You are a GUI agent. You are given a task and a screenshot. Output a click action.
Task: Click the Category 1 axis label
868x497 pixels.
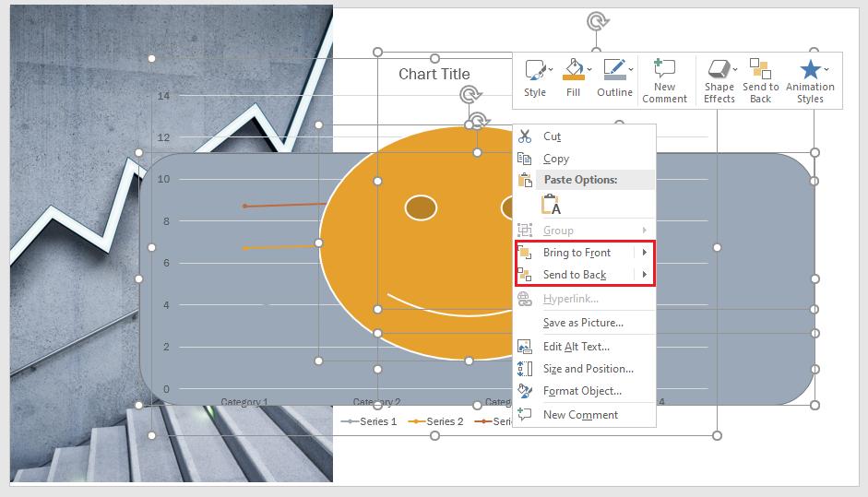(x=244, y=401)
